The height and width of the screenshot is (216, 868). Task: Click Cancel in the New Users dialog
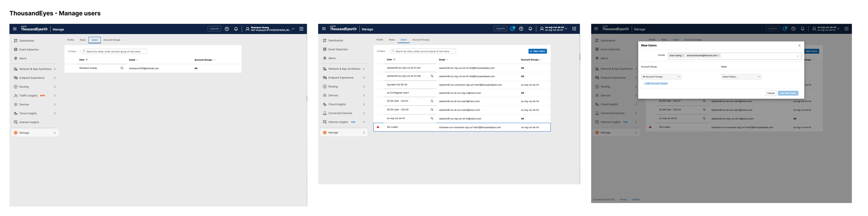pyautogui.click(x=771, y=93)
